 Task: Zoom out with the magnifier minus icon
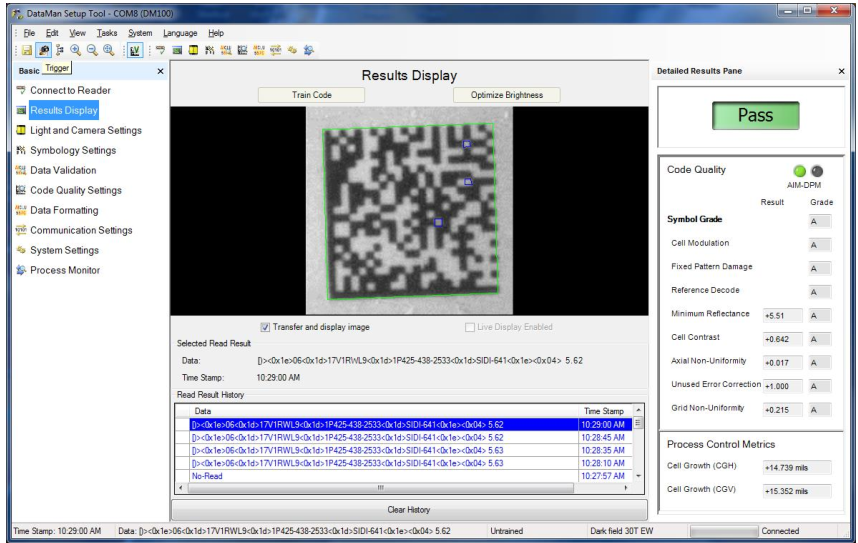pos(92,50)
